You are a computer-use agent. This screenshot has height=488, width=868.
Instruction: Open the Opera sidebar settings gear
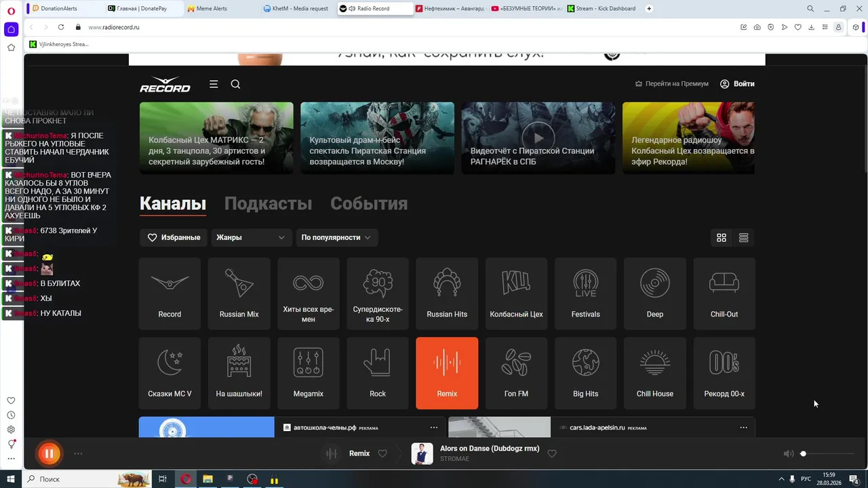pos(11,430)
